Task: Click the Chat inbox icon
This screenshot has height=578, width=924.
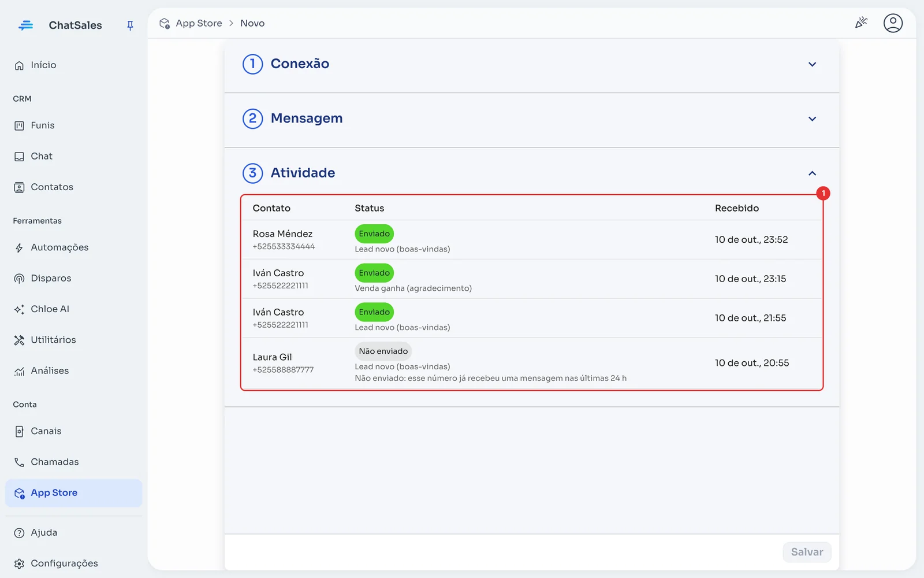Action: [19, 157]
